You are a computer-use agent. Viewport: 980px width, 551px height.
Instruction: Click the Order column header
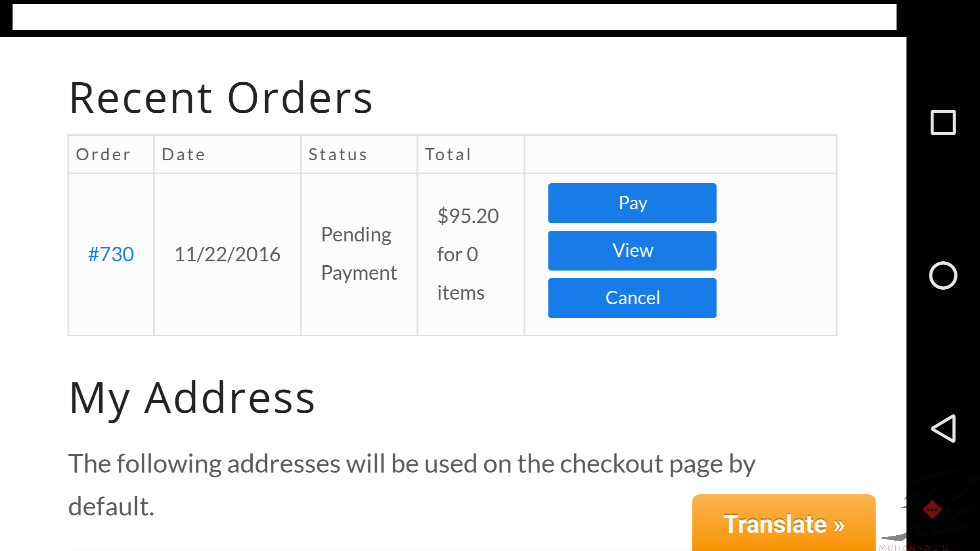coord(103,155)
